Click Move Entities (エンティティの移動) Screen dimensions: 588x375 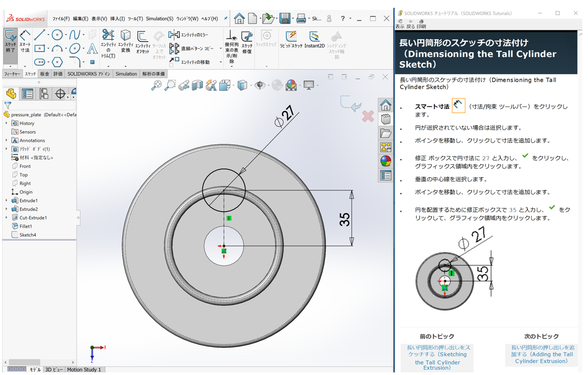[x=190, y=62]
